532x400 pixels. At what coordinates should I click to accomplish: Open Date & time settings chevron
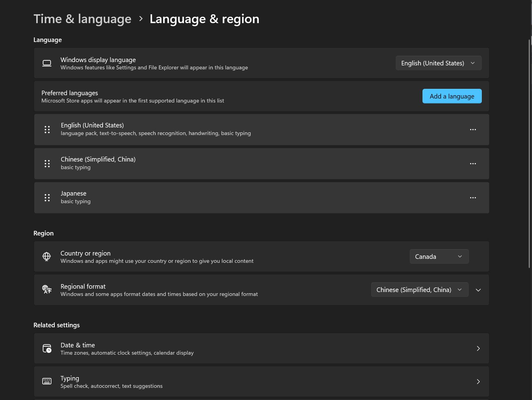click(478, 348)
